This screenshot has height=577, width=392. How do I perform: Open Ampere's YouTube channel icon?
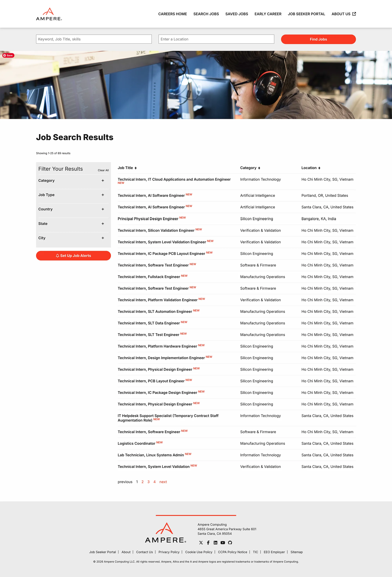223,543
